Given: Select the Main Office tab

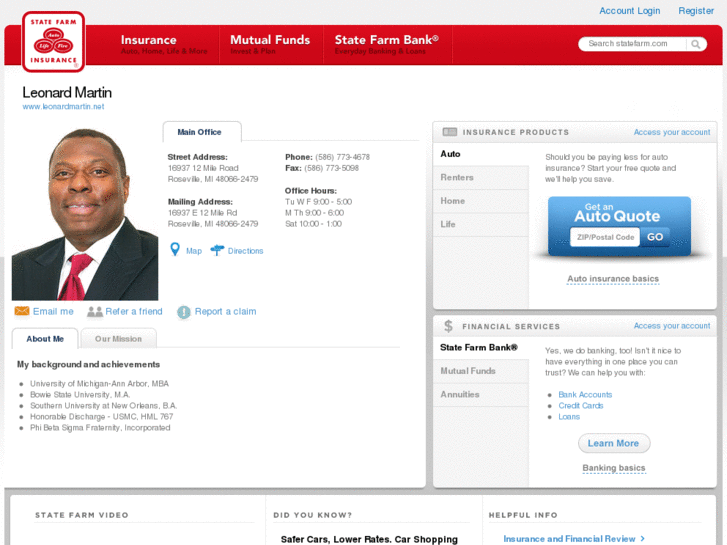Looking at the screenshot, I should point(202,132).
